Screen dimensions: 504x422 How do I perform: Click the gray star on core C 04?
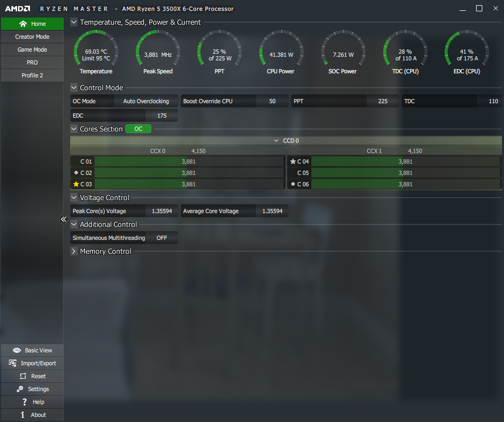[293, 161]
